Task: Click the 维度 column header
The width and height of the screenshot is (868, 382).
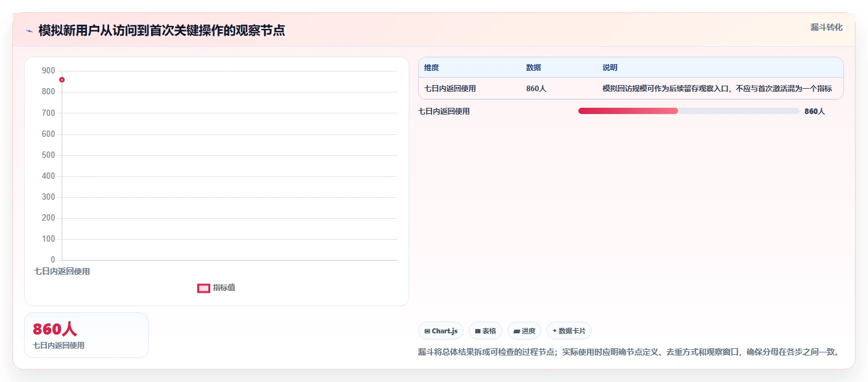Action: pos(432,68)
